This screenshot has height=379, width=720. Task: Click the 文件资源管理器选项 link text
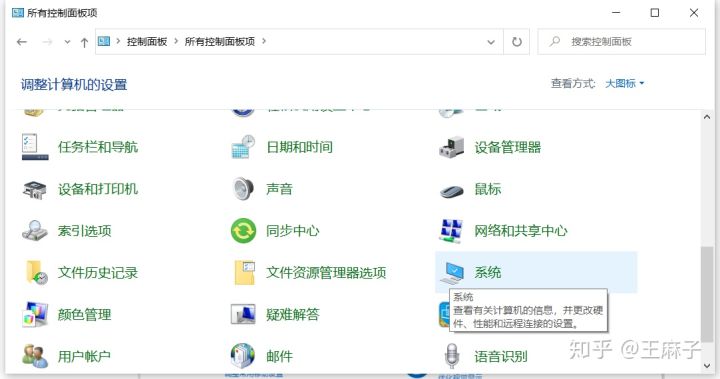(326, 272)
